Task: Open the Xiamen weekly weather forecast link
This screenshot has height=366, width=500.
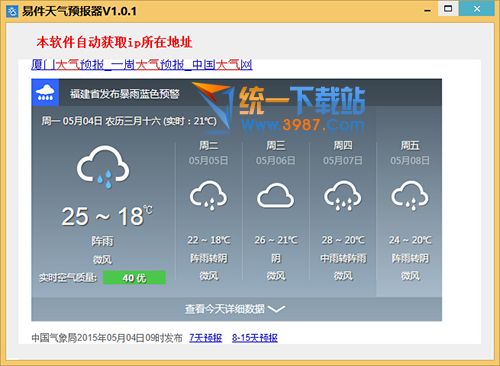Action: click(x=142, y=65)
